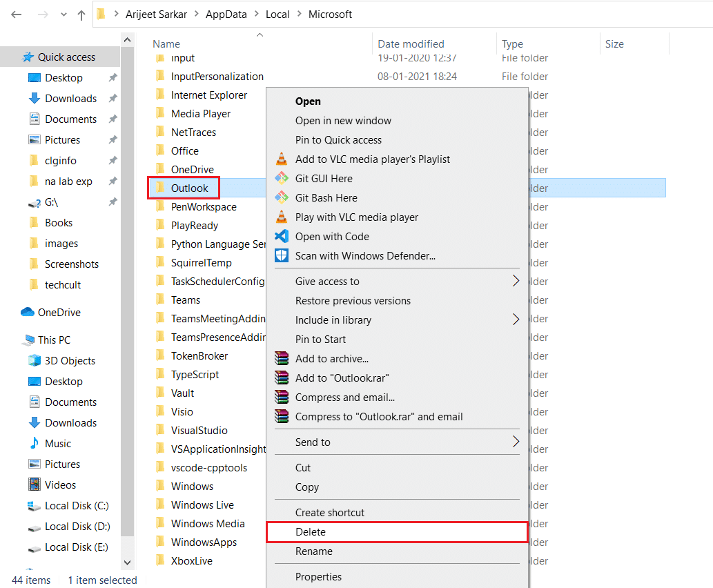713x588 pixels.
Task: Select the Office folder in file list
Action: pyautogui.click(x=184, y=150)
